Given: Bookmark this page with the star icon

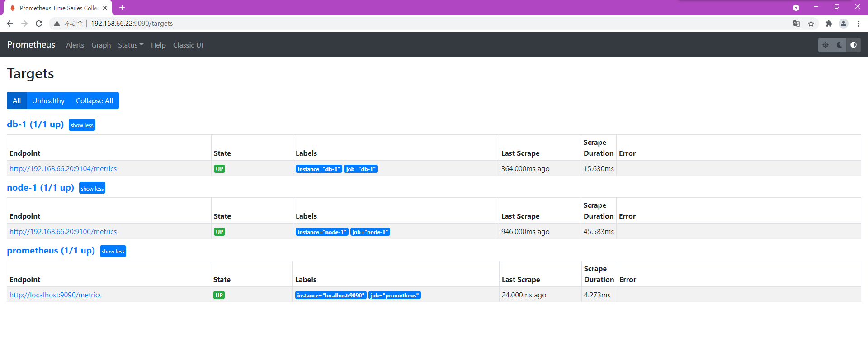Looking at the screenshot, I should click(x=811, y=24).
